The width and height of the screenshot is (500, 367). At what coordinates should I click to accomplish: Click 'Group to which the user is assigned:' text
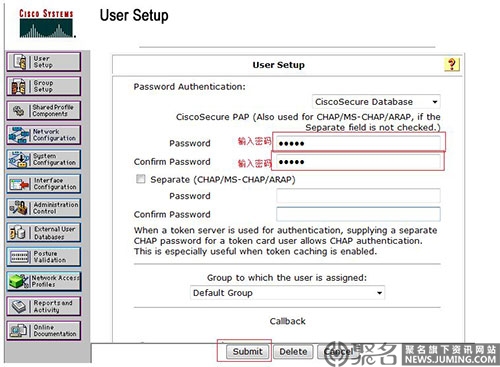pos(287,278)
